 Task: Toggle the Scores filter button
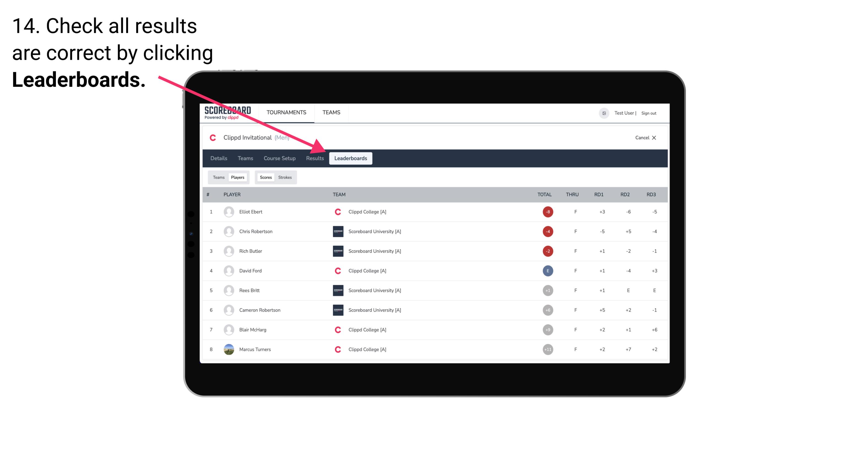pyautogui.click(x=265, y=177)
